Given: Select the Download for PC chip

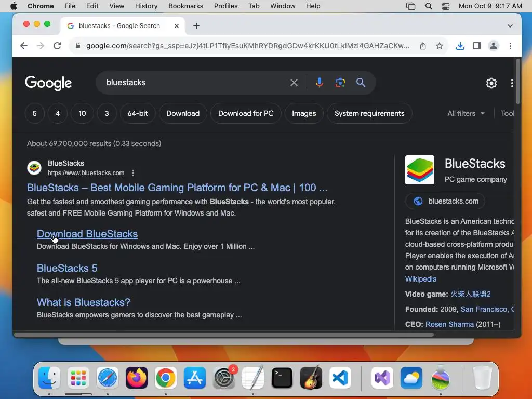Looking at the screenshot, I should pos(246,113).
